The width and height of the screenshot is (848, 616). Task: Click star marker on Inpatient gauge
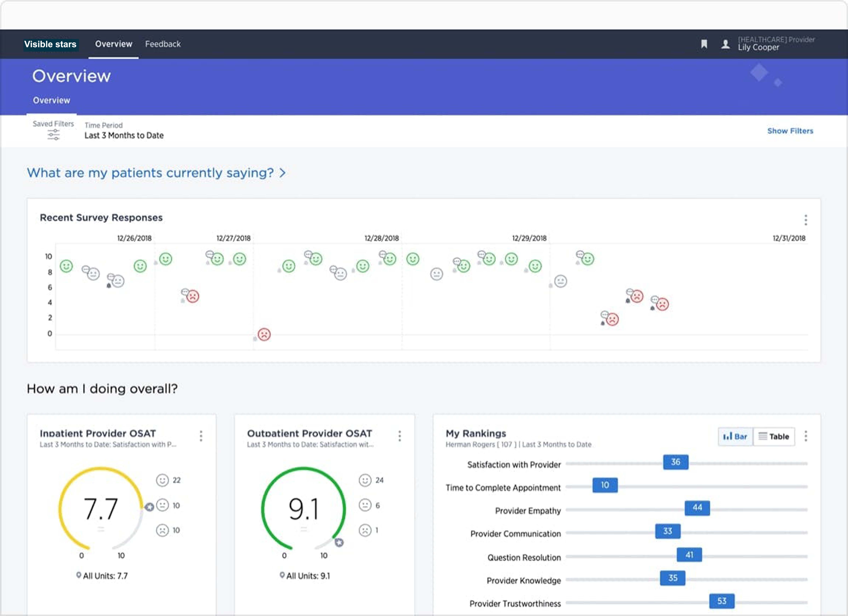pos(150,507)
